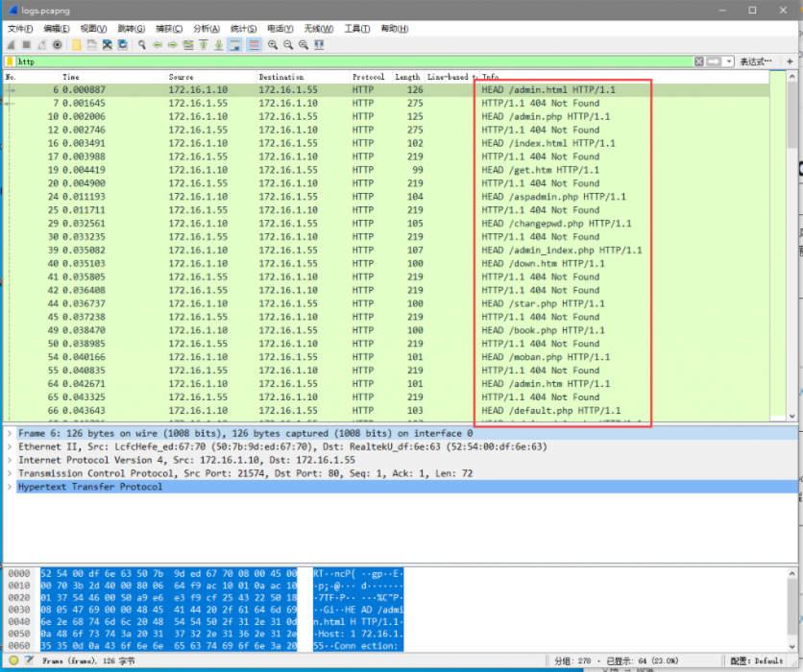The height and width of the screenshot is (672, 803).
Task: Click the go to packet icon
Action: click(188, 45)
